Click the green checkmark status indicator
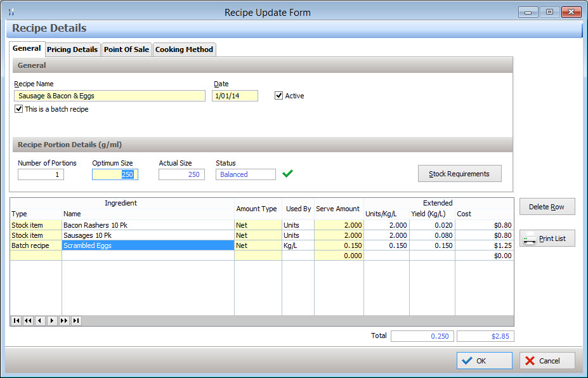The image size is (588, 378). coord(287,173)
